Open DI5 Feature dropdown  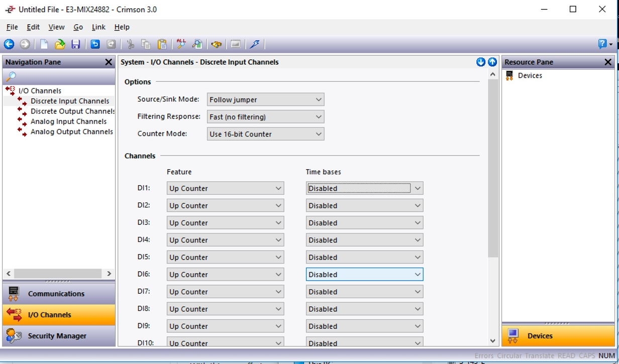(225, 257)
